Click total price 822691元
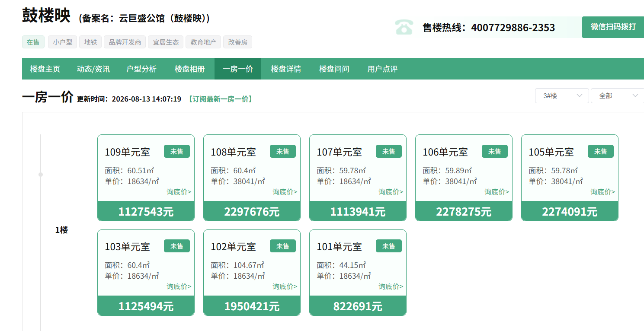The height and width of the screenshot is (331, 644). tap(358, 306)
